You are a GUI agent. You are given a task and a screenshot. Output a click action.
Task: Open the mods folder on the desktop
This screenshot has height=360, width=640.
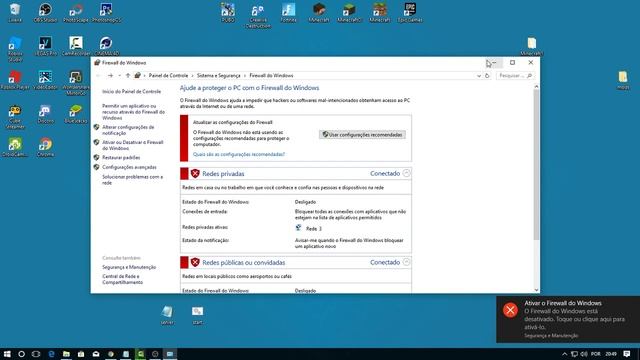[623, 80]
